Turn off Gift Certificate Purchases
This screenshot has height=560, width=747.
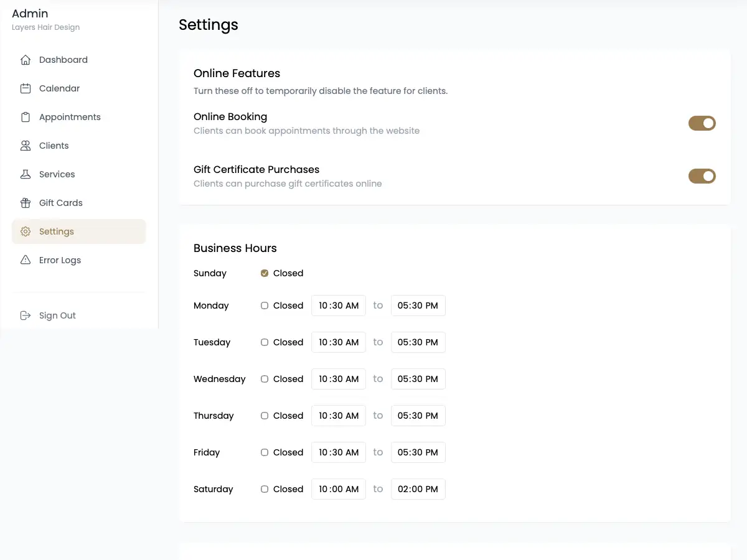[702, 176]
